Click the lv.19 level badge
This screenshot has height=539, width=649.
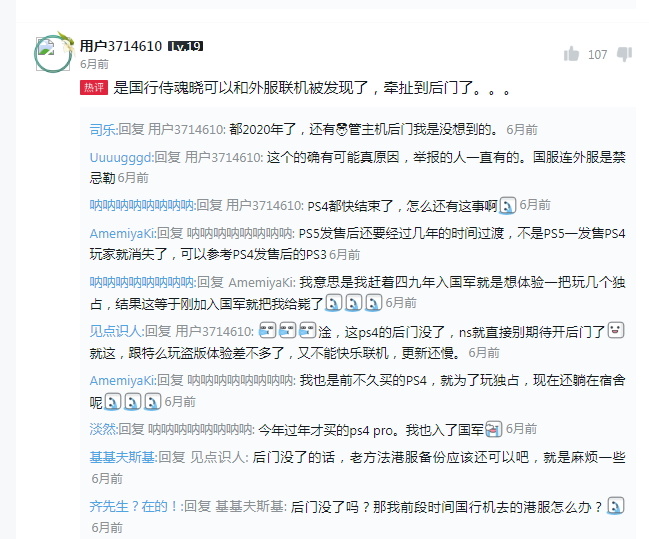click(x=185, y=46)
